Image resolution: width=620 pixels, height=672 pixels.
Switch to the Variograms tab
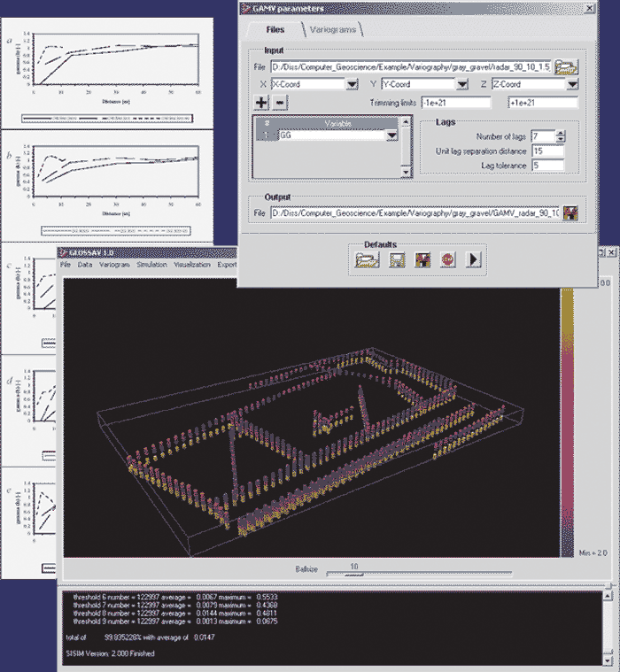coord(334,31)
